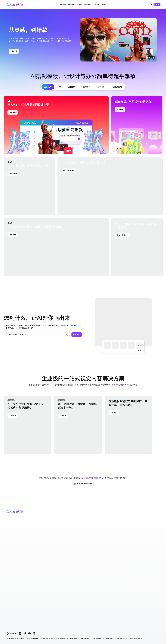Click the 非营利组织 link
The image size is (166, 644).
coord(96,478)
